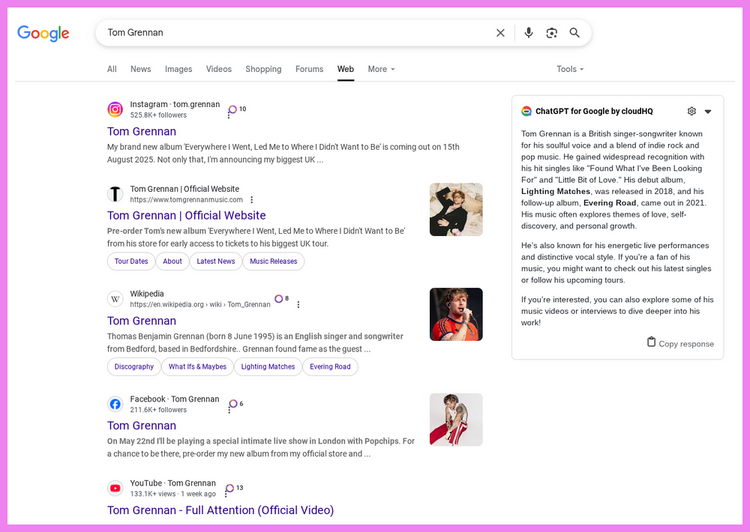Open comment bubble showing 10 on Instagram result
Image resolution: width=750 pixels, height=532 pixels.
pyautogui.click(x=236, y=109)
